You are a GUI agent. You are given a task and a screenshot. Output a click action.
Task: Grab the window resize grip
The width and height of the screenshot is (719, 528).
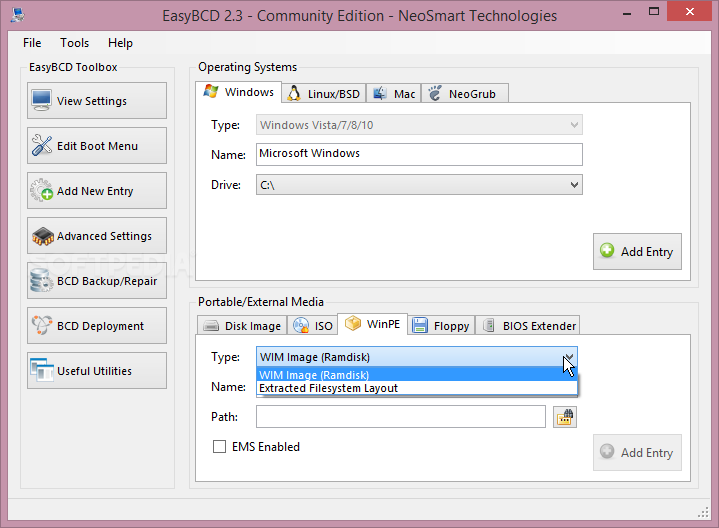703,512
